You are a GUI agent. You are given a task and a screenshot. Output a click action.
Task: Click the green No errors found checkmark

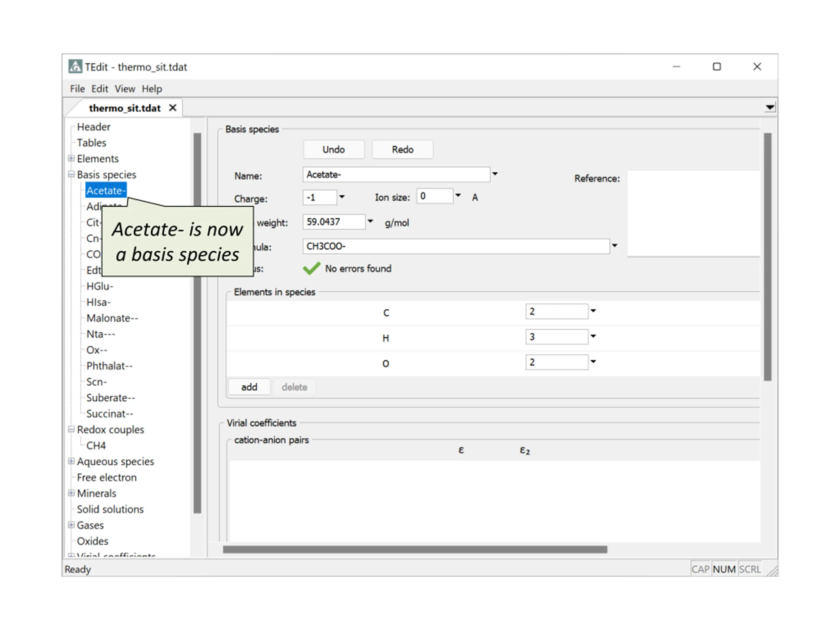pos(312,268)
